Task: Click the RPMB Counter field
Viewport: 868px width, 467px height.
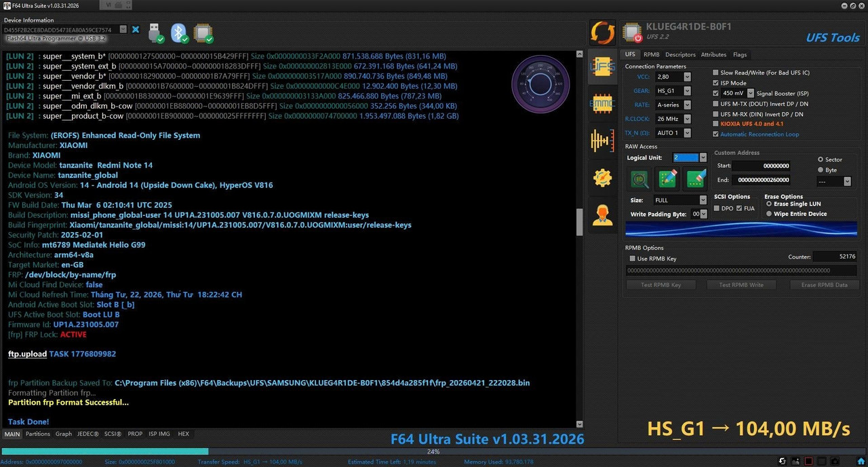Action: pyautogui.click(x=835, y=257)
